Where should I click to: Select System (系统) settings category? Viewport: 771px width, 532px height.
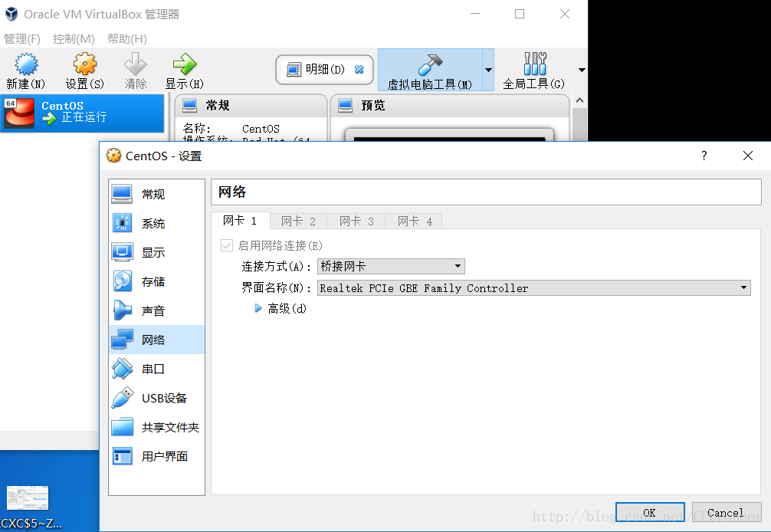click(x=156, y=223)
